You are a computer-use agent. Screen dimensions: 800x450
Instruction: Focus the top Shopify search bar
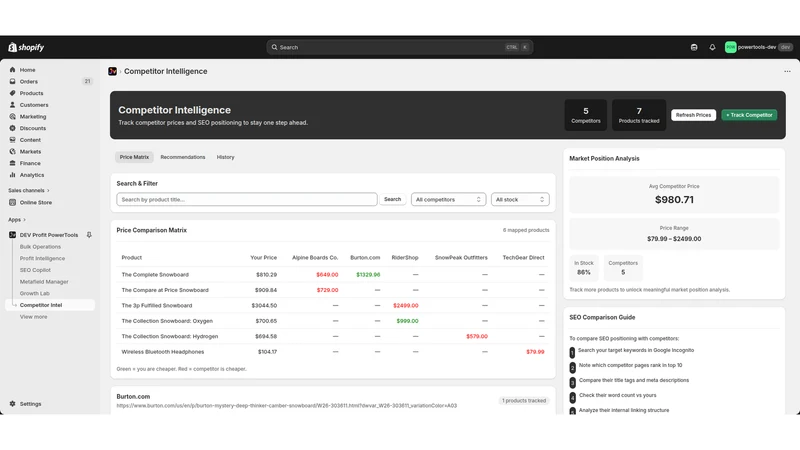coord(399,47)
